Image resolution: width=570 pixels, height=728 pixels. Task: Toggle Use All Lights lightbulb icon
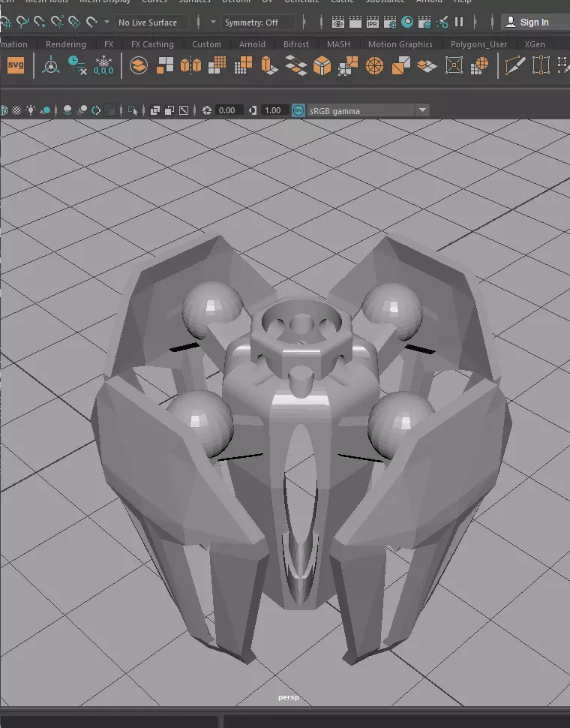[x=31, y=110]
